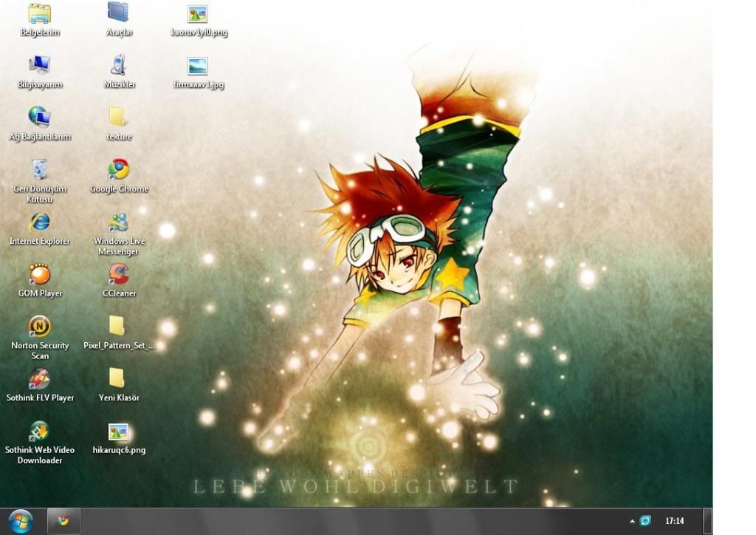Launch Internet Explorer shortcut

tap(40, 222)
